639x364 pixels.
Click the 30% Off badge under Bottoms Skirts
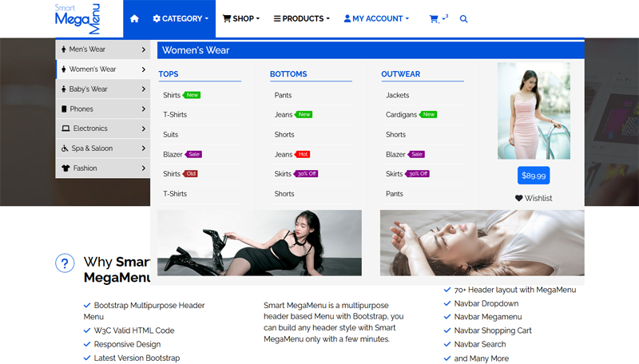(x=306, y=174)
